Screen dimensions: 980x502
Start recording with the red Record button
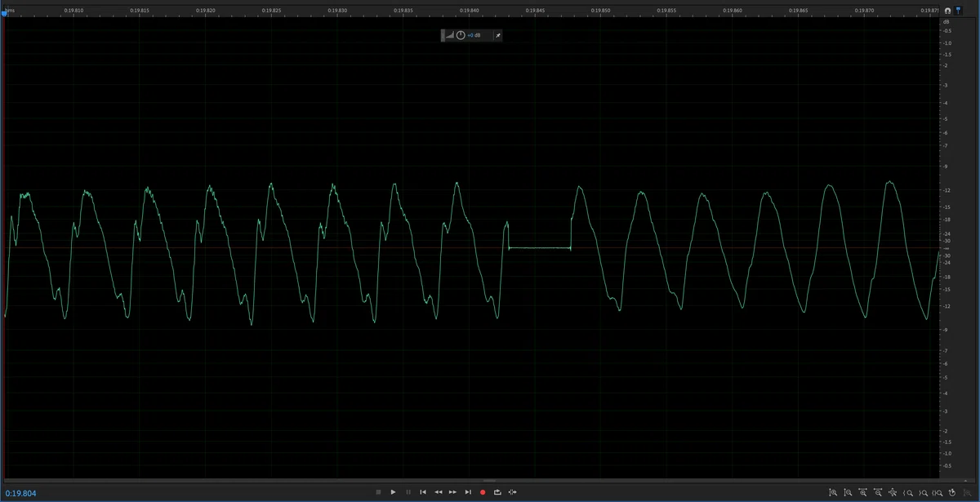coord(483,492)
